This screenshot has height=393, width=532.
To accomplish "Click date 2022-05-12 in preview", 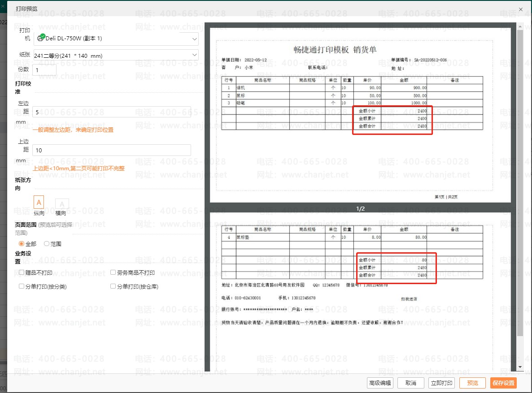I will 256,60.
